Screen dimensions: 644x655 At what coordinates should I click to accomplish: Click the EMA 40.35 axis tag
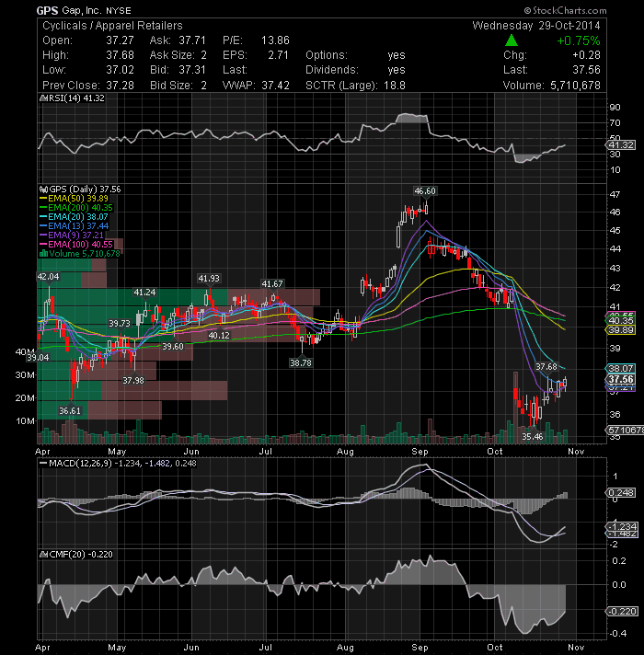point(620,321)
